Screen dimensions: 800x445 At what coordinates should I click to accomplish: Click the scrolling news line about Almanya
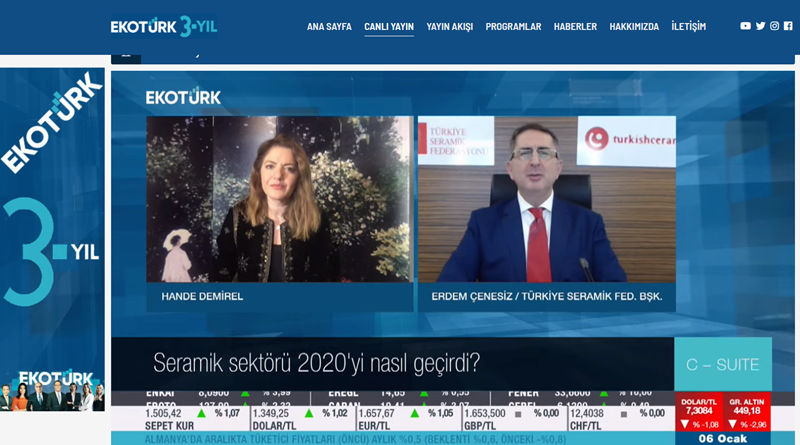(x=355, y=439)
